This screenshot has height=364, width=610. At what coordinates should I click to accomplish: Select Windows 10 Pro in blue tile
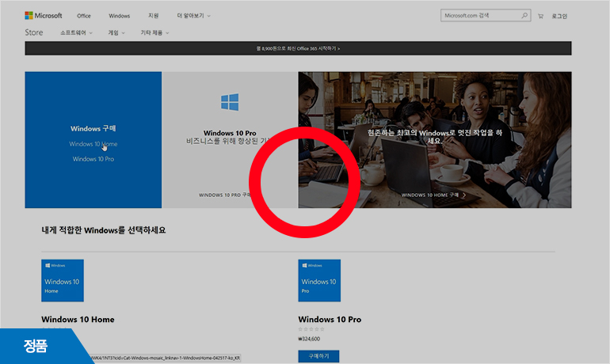pos(93,159)
